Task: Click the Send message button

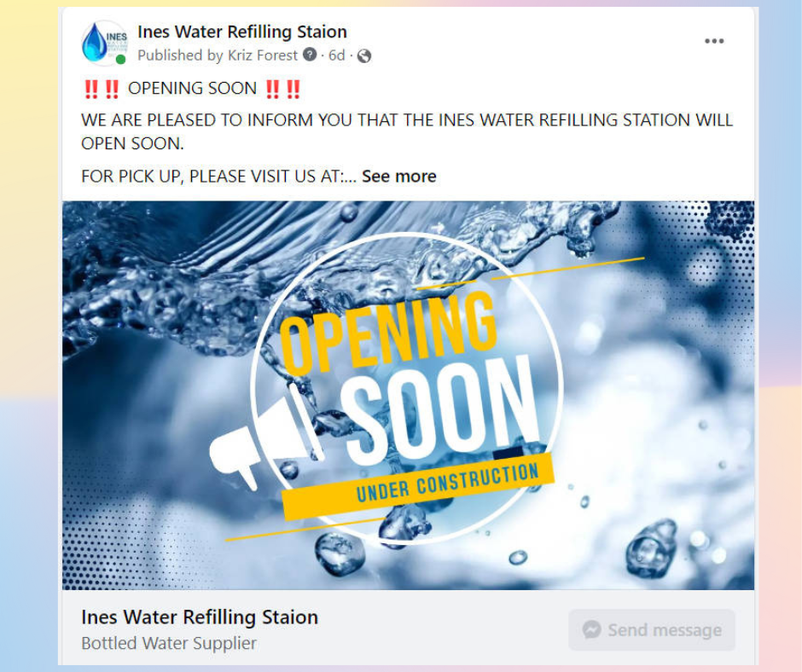Action: pos(652,630)
